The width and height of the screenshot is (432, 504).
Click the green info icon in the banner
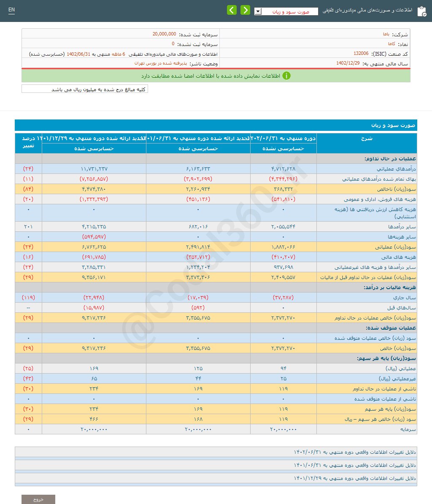(287, 76)
